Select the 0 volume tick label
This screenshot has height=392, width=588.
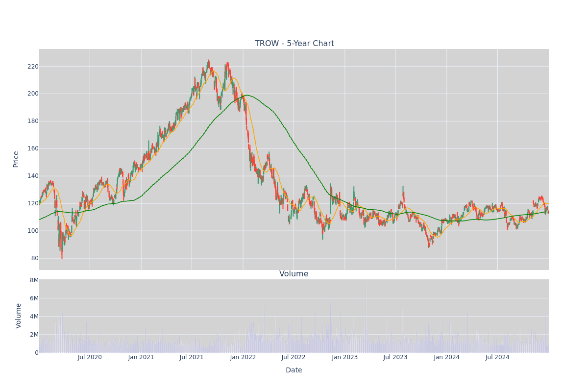pyautogui.click(x=37, y=353)
